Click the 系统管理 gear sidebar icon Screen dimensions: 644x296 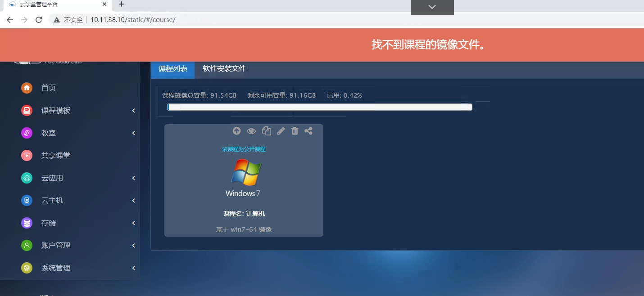[27, 268]
